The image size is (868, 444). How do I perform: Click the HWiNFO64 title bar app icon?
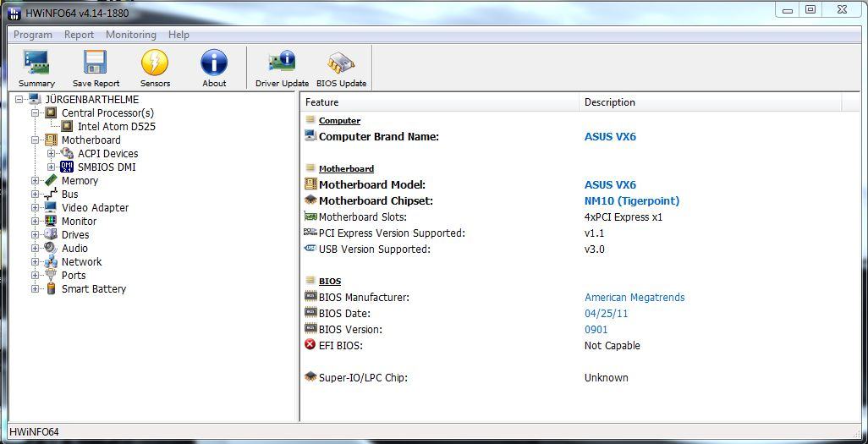[x=15, y=14]
